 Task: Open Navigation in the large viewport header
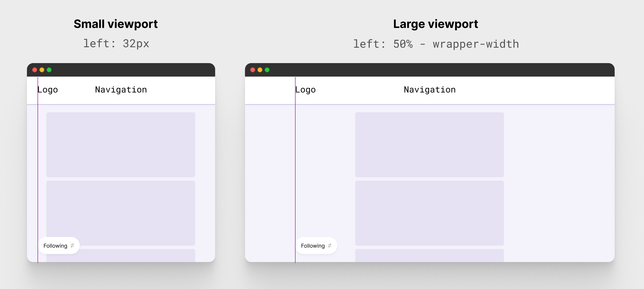[430, 90]
